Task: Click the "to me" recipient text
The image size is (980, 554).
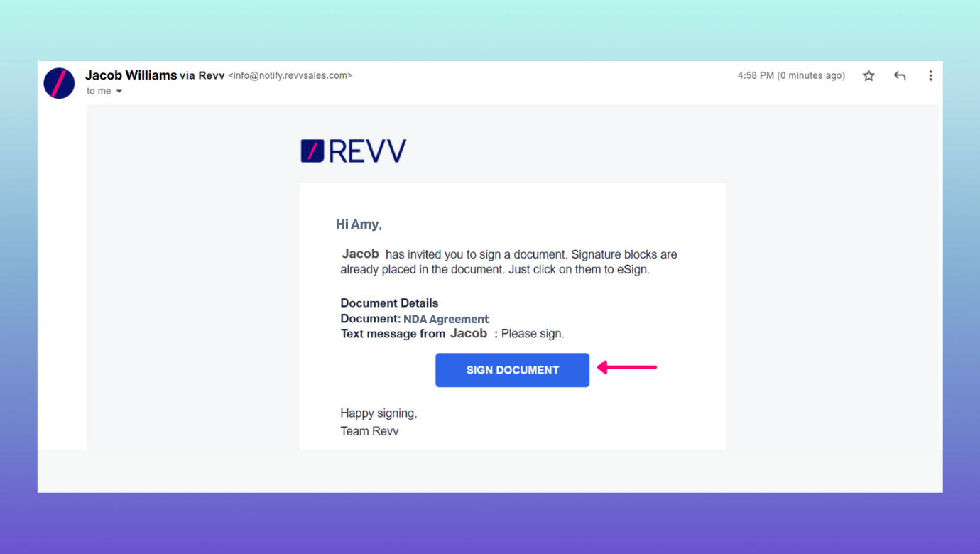Action: 99,92
